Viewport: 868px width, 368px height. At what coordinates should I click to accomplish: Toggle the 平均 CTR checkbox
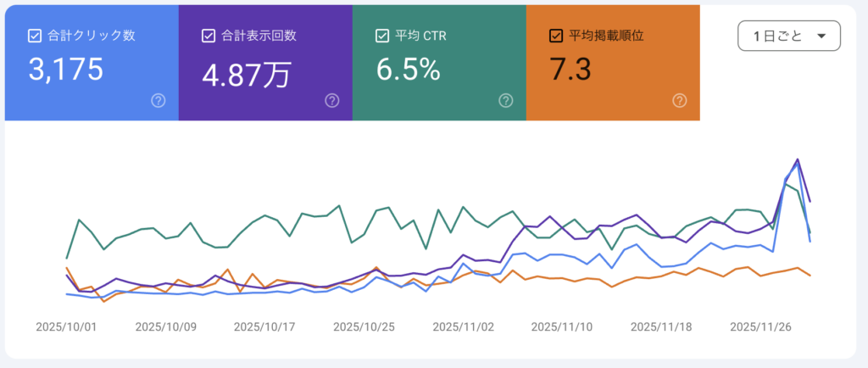coord(382,36)
